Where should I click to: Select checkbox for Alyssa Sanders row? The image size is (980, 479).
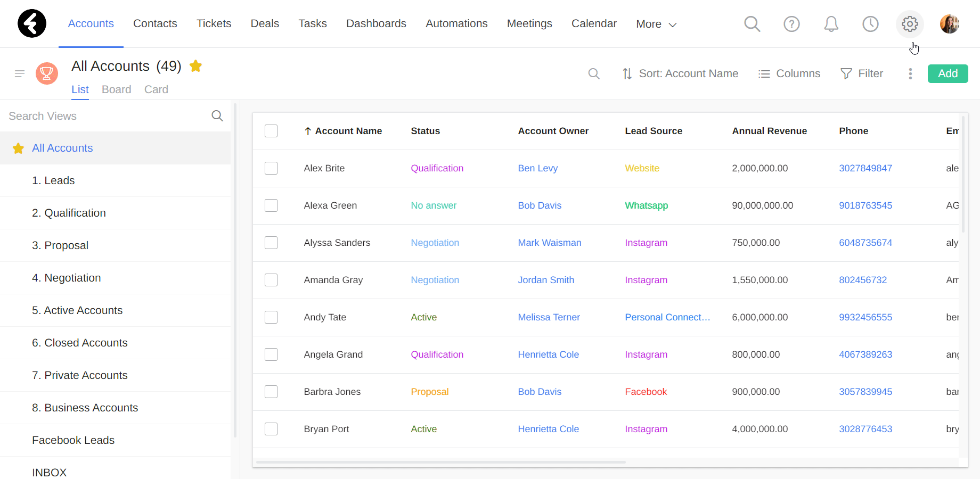(x=271, y=243)
